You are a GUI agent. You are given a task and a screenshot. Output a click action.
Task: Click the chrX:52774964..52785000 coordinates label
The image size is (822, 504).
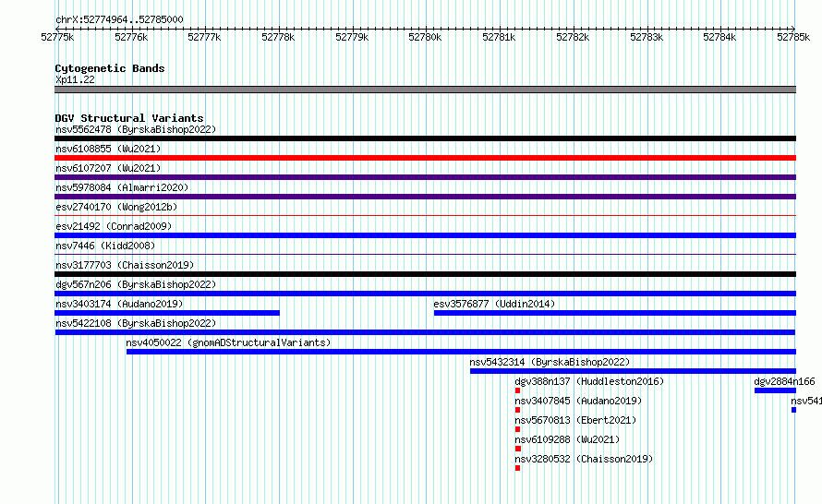(x=119, y=19)
